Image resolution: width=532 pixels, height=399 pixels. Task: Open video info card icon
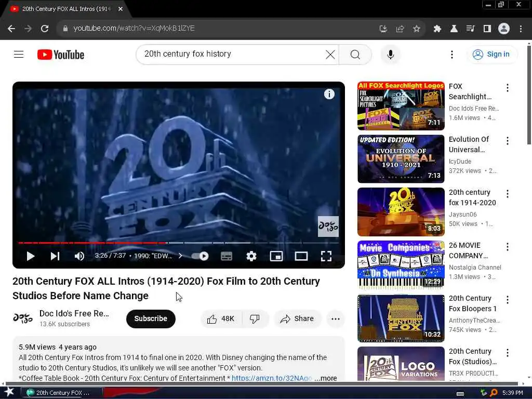[x=329, y=94]
